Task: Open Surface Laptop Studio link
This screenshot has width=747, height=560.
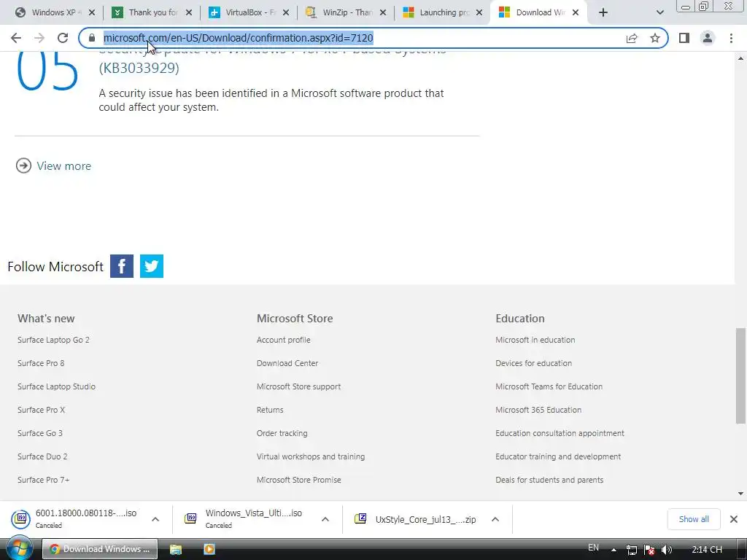Action: (56, 386)
